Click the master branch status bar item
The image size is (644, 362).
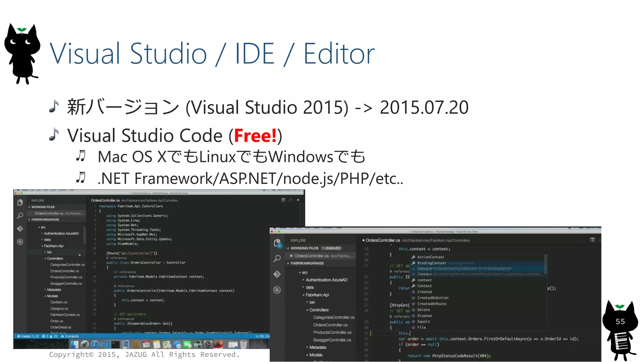point(28,336)
